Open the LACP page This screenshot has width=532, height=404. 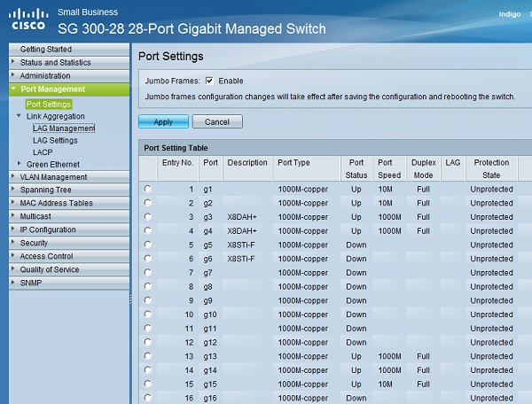[43, 152]
